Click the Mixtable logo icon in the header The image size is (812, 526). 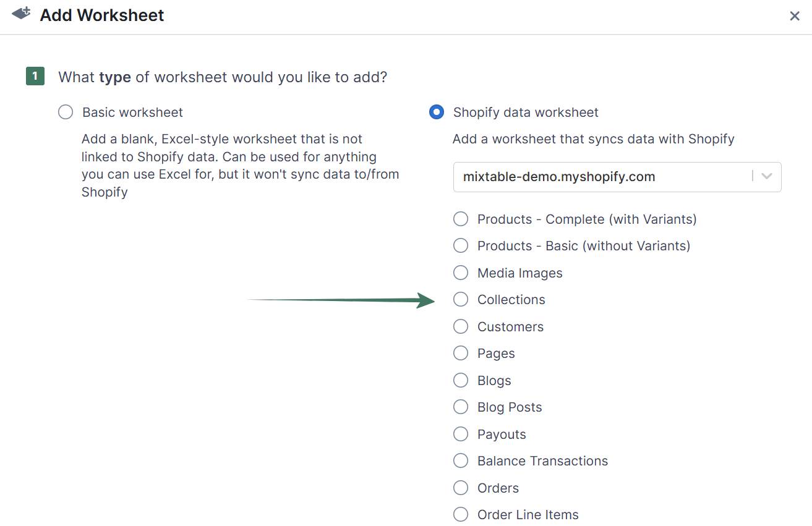click(20, 14)
